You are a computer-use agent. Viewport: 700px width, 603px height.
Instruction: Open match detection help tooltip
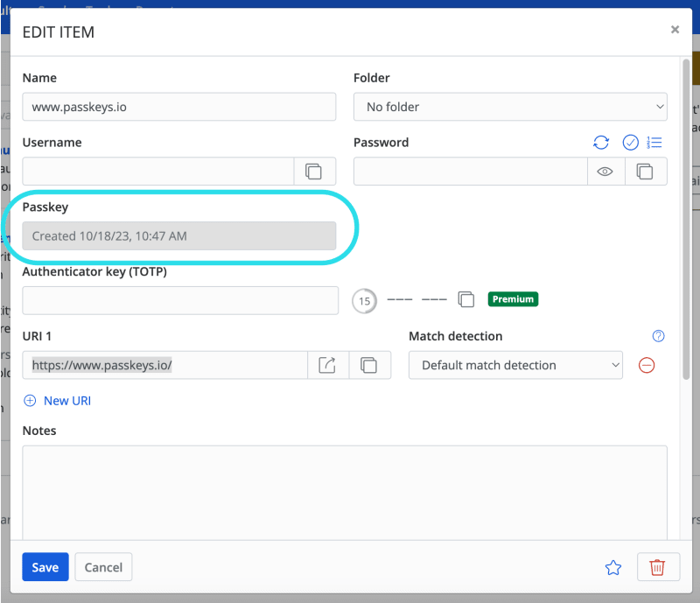pyautogui.click(x=658, y=336)
